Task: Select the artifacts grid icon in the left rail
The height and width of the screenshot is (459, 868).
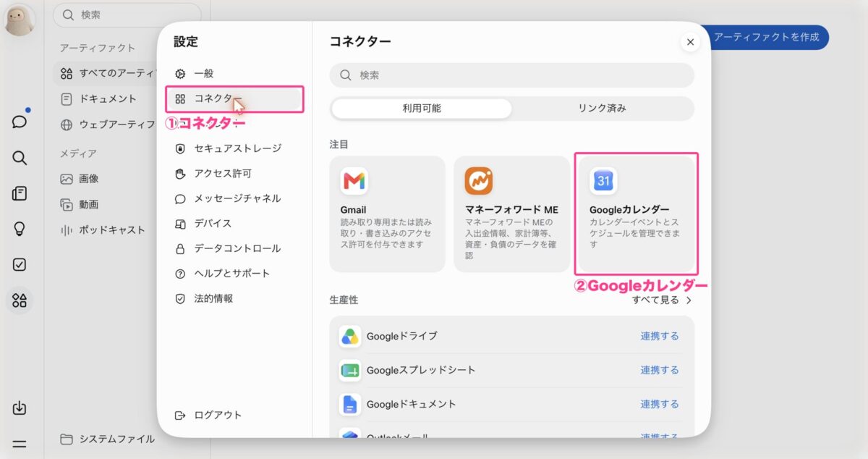Action: click(x=20, y=300)
